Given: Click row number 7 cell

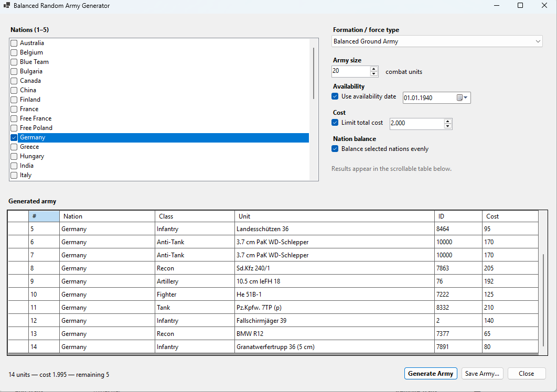Looking at the screenshot, I should pyautogui.click(x=44, y=255).
